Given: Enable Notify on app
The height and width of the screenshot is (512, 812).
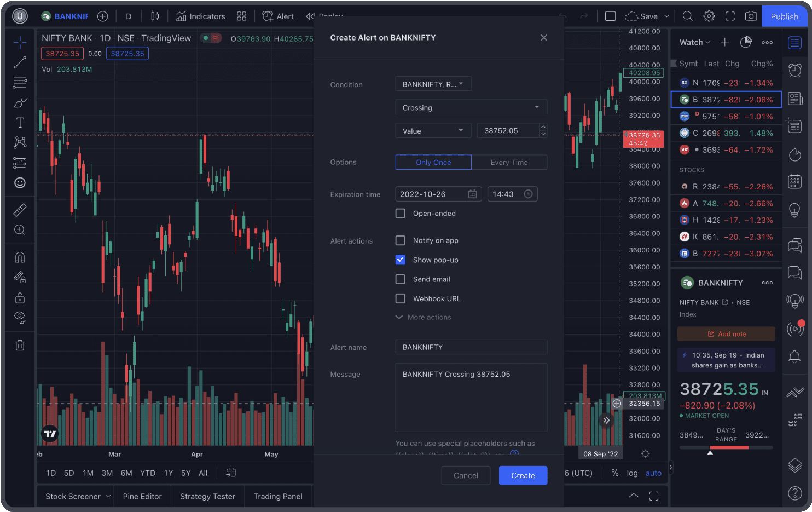Looking at the screenshot, I should coord(401,240).
